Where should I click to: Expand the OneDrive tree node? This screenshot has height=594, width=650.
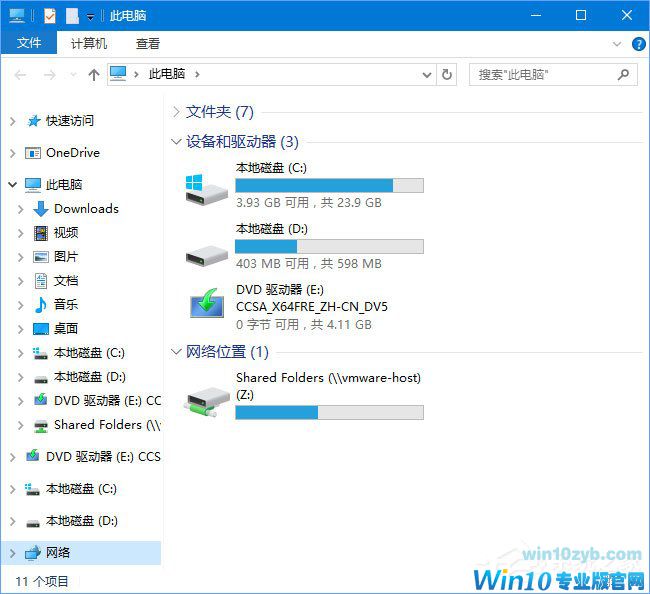(13, 153)
